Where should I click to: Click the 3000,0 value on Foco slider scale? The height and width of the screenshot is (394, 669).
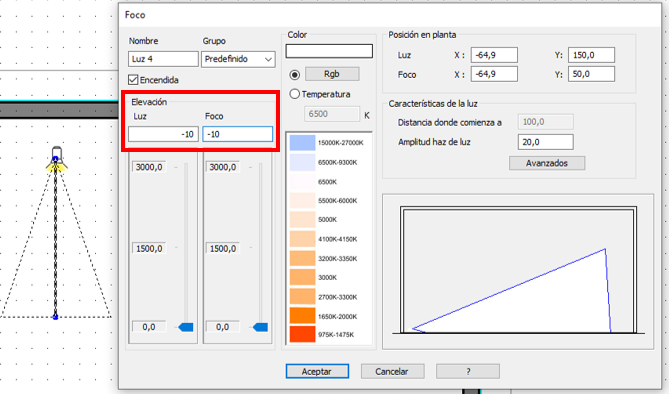point(223,167)
